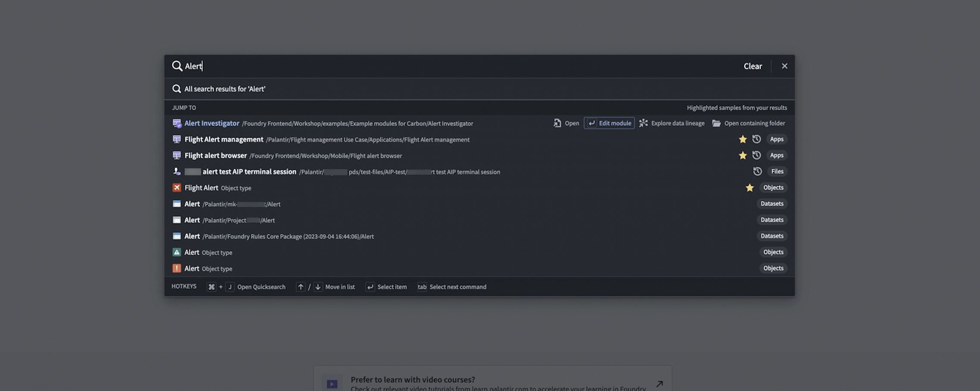
Task: Click the down arrow hotkey icon
Action: pos(318,287)
